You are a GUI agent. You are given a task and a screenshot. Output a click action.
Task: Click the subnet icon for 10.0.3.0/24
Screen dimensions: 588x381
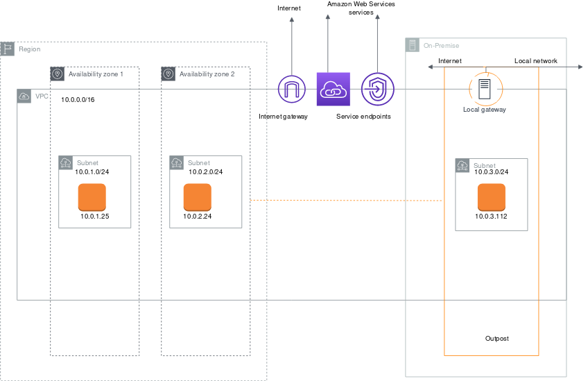[462, 165]
